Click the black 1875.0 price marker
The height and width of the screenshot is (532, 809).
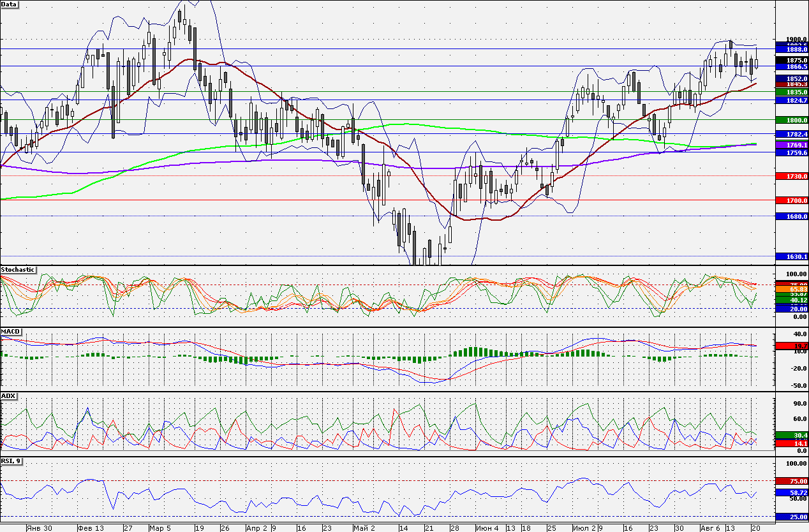791,59
